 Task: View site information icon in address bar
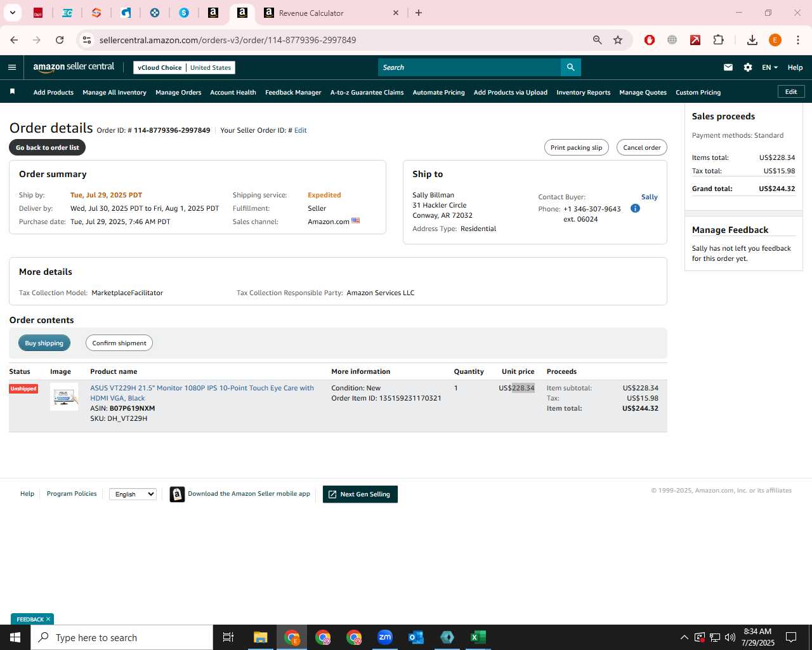click(x=87, y=40)
